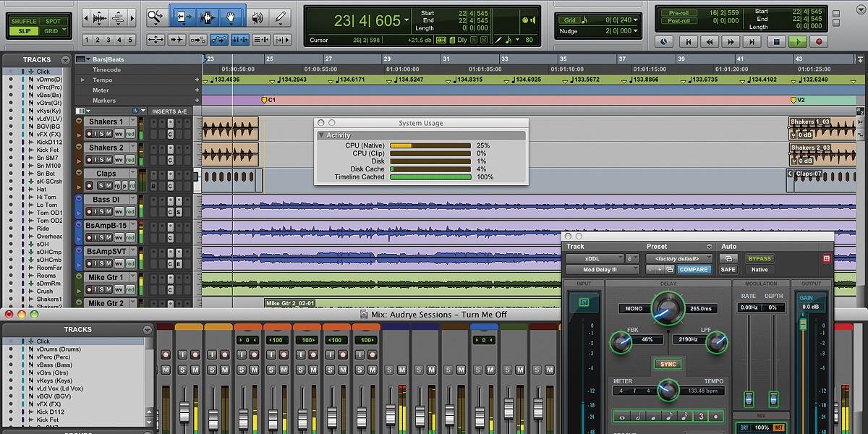Select the Pencil tool
The width and height of the screenshot is (868, 434).
pyautogui.click(x=281, y=16)
